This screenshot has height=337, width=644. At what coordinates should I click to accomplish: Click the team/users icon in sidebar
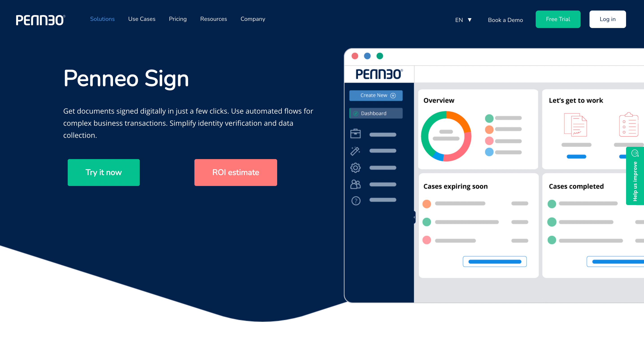(x=355, y=183)
